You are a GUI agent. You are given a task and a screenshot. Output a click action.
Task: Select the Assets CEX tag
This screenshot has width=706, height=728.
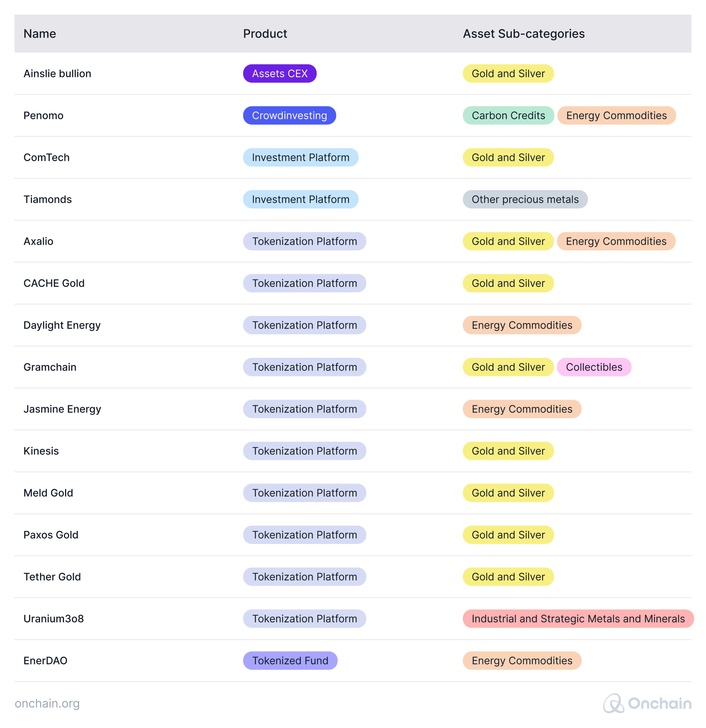(x=279, y=74)
